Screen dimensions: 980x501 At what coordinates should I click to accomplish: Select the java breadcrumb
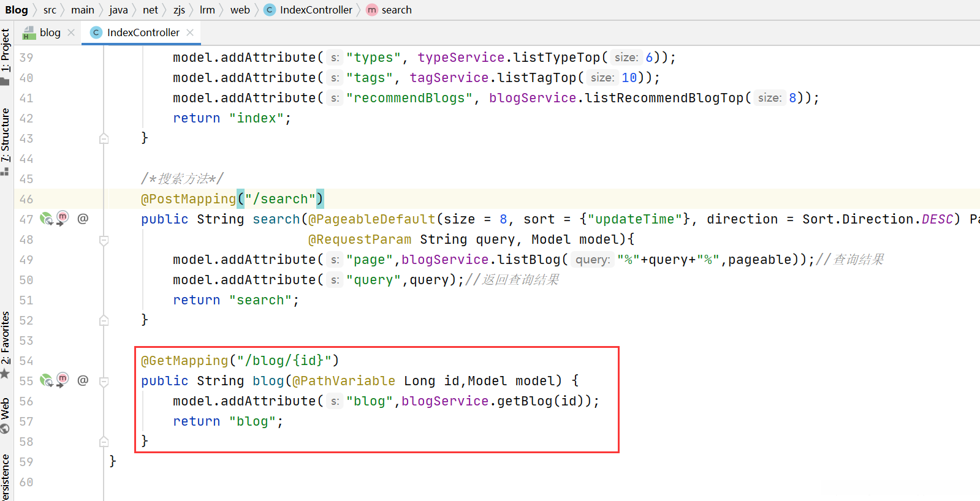pos(118,10)
